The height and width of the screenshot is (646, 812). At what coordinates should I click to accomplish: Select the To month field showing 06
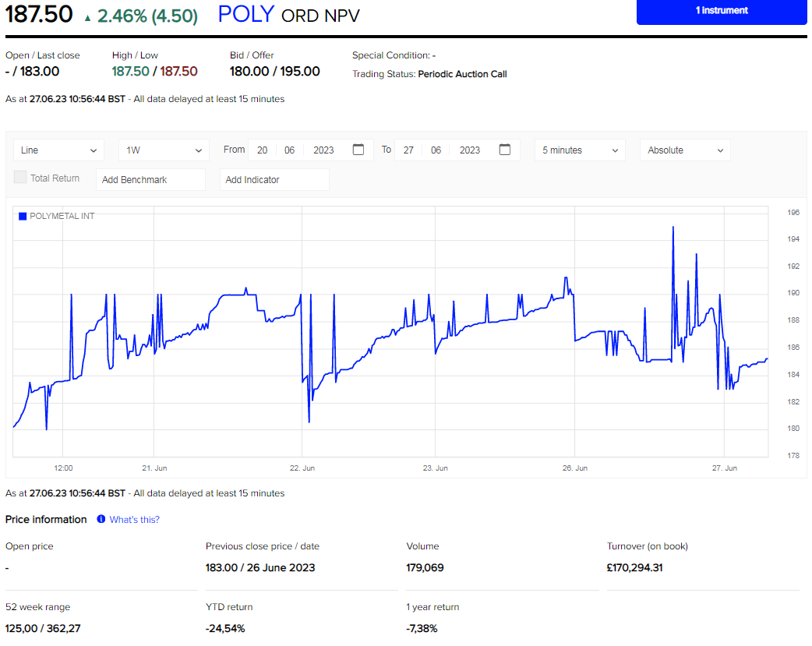coord(436,150)
